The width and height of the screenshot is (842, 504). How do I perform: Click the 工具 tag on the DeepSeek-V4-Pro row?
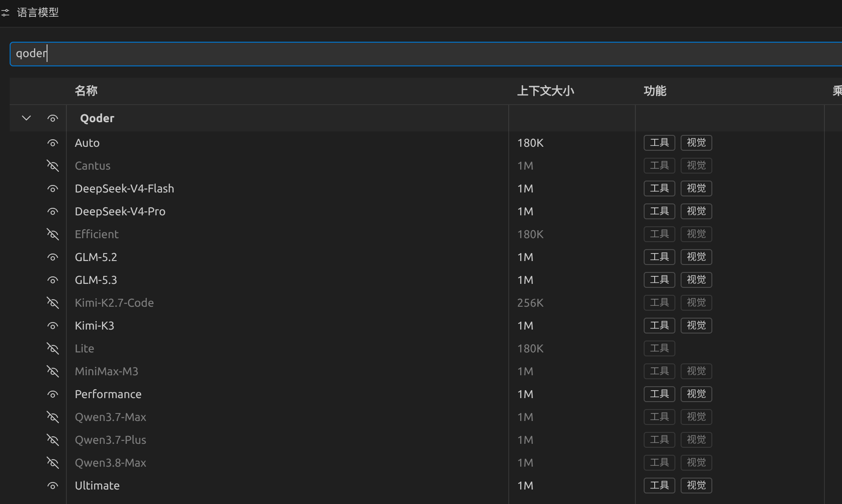pos(660,211)
